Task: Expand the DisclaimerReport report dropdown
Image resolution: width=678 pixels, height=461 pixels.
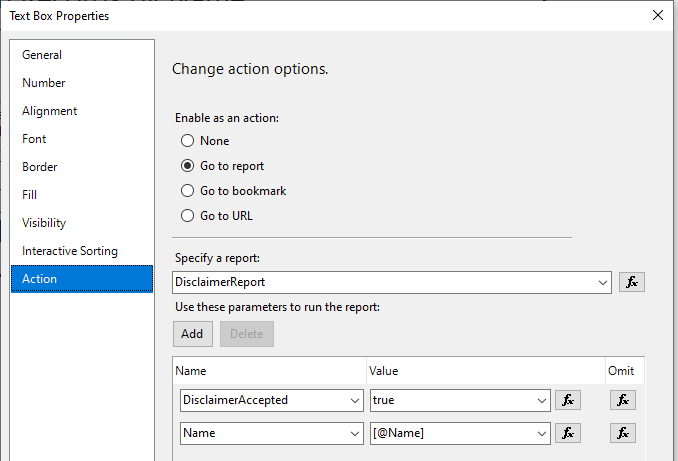Action: pos(603,283)
